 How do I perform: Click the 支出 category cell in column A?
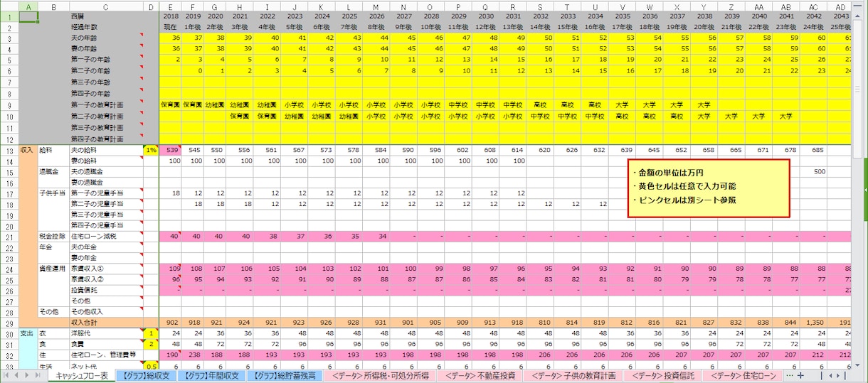(28, 334)
